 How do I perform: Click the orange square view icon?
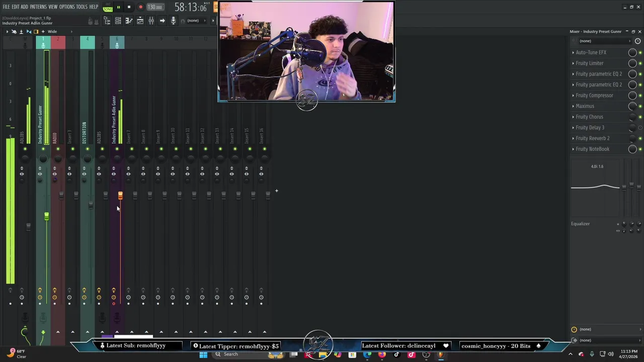pos(36,32)
